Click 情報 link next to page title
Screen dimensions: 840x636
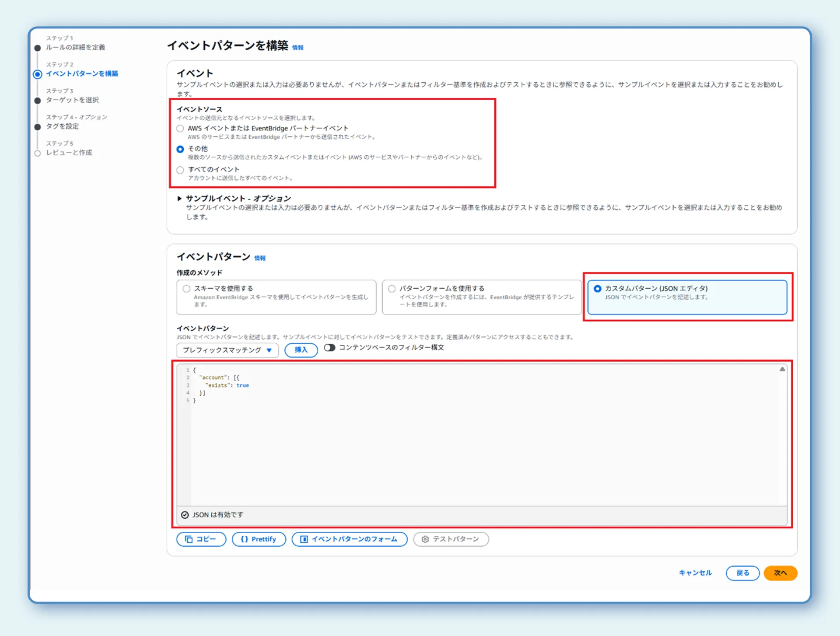297,48
